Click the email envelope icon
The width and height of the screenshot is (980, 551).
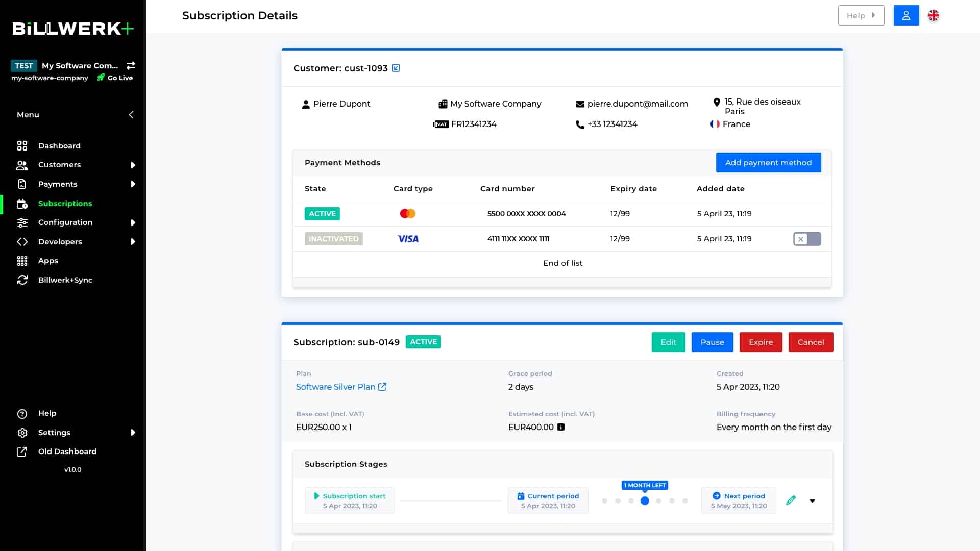[x=580, y=104]
